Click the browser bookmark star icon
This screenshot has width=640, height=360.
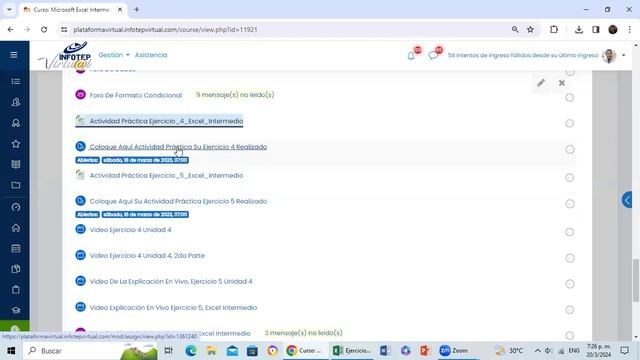530,29
